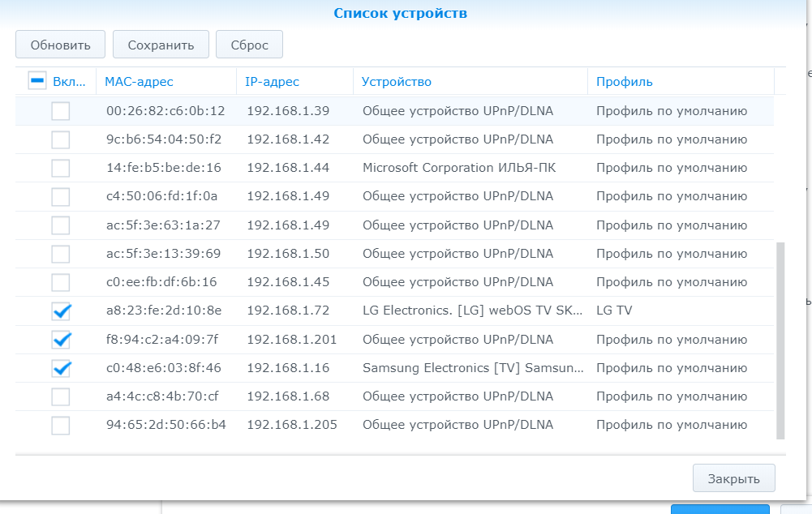This screenshot has height=514, width=812.
Task: Click the device list vertical scrollbar
Action: (781, 339)
